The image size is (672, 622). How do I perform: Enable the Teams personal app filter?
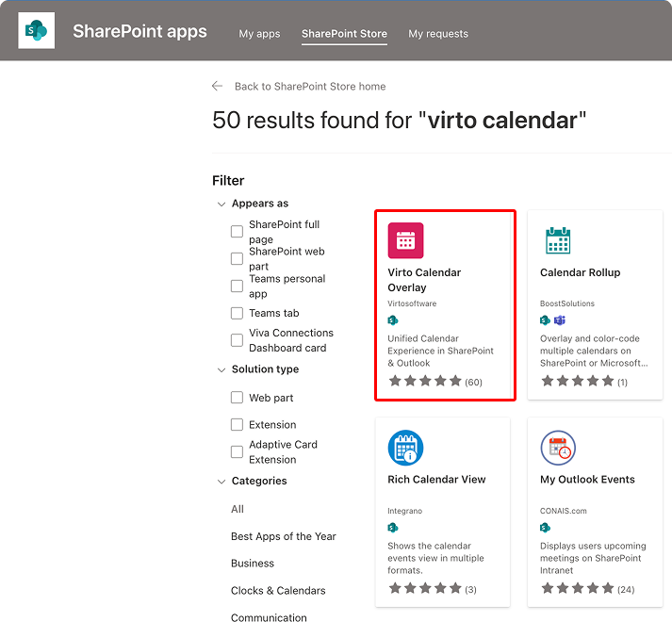pos(237,286)
